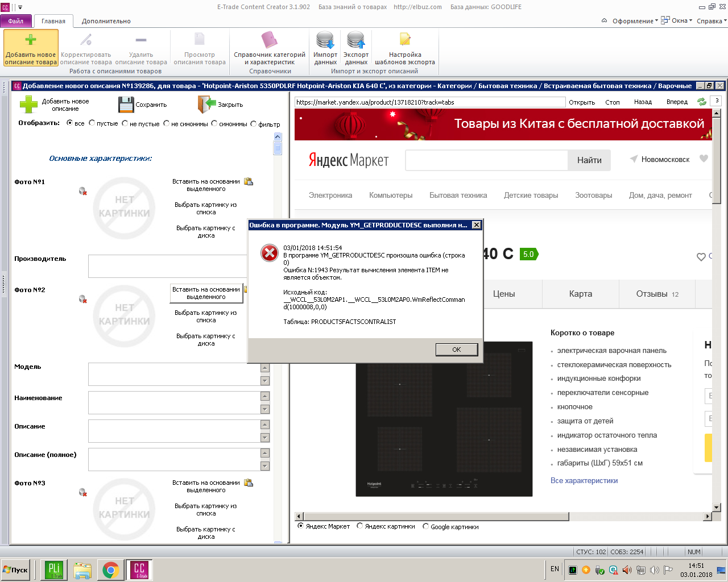
Task: Open the 'Файл' menu tab
Action: [16, 21]
